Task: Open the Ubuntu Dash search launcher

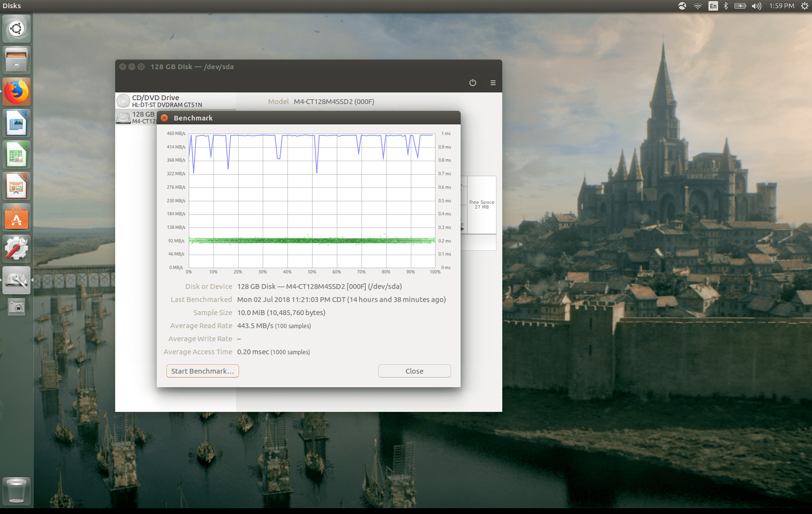Action: [x=16, y=29]
